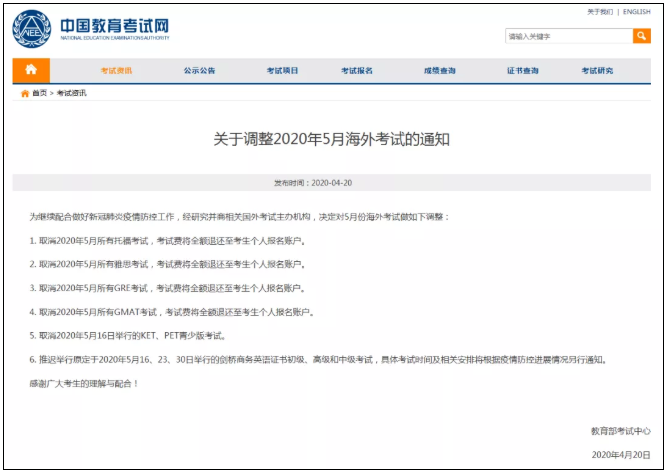
Task: Click the orange search magnifier button
Action: tap(641, 36)
